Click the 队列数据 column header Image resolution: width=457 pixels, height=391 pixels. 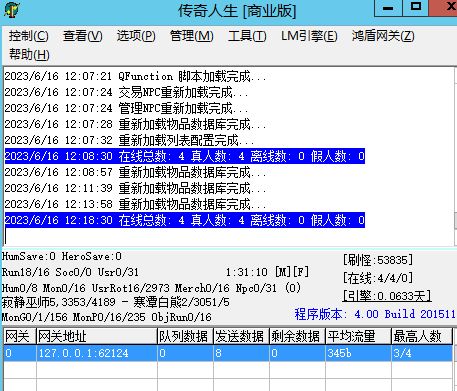tap(185, 336)
